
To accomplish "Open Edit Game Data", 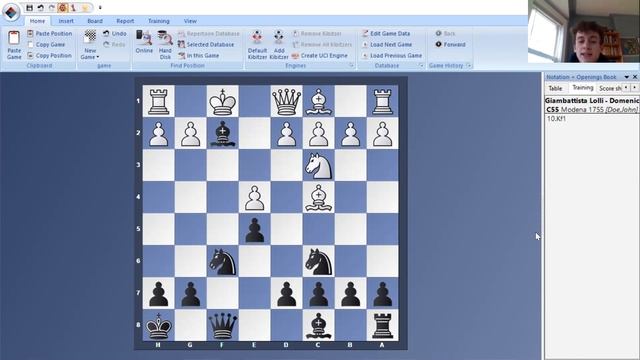I will (x=386, y=33).
